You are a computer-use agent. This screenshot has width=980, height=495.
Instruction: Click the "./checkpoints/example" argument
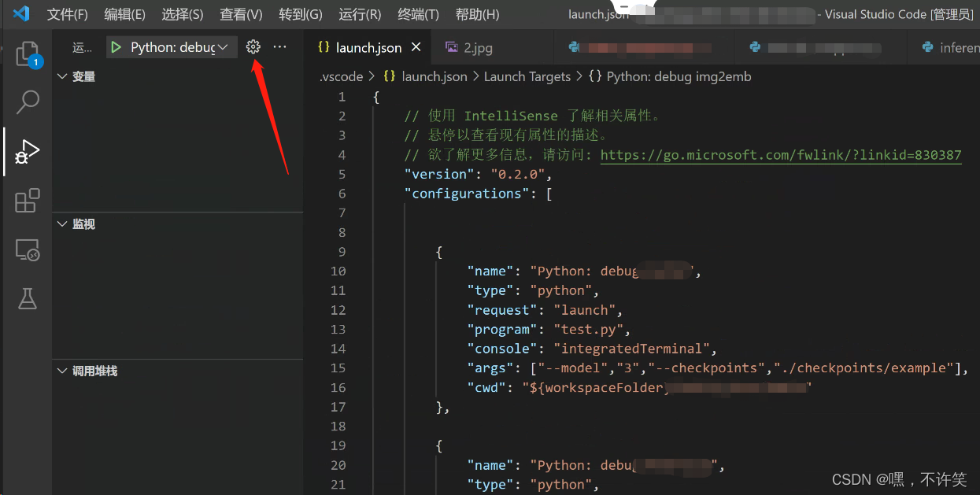863,368
